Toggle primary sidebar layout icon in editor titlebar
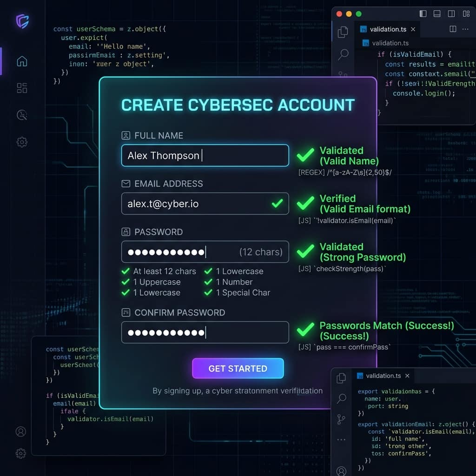Image resolution: width=476 pixels, height=476 pixels. [x=423, y=13]
